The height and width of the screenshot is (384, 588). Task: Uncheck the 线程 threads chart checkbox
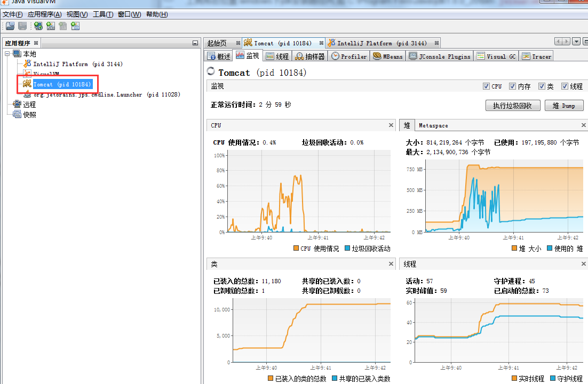pos(565,86)
